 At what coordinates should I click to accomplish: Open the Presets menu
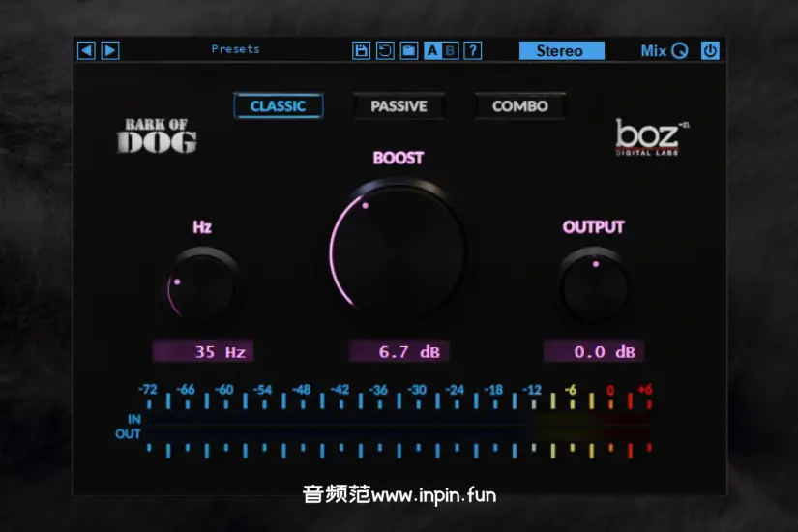point(235,49)
